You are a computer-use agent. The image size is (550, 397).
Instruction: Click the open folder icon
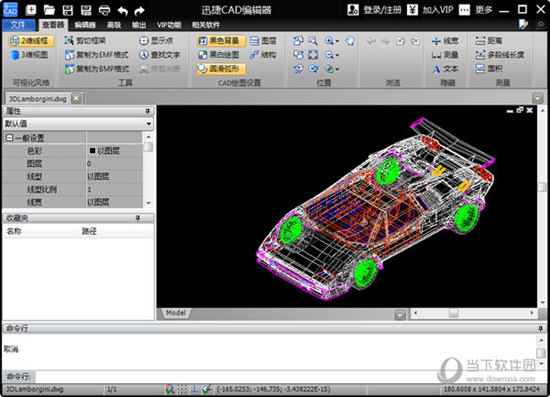[x=49, y=10]
